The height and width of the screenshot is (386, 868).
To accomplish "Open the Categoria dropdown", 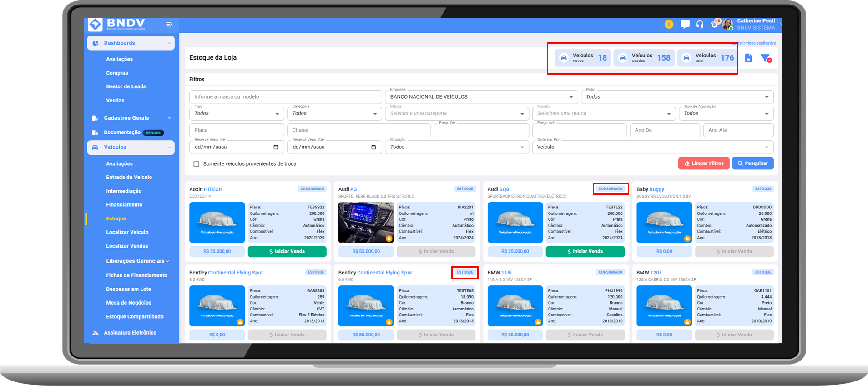I will pyautogui.click(x=334, y=113).
